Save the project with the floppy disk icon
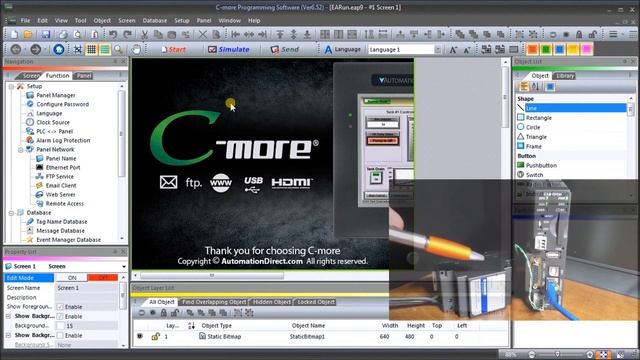640x360 pixels. (46, 35)
